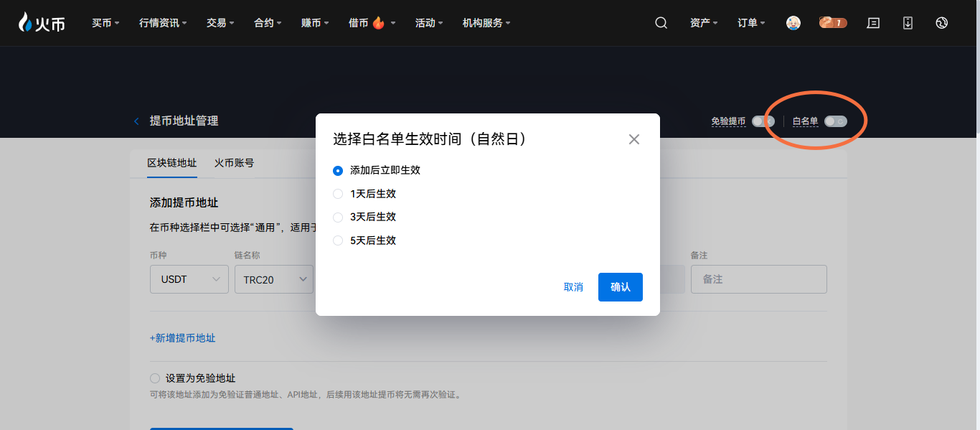Open the 行情资讯 navigation menu

click(162, 23)
